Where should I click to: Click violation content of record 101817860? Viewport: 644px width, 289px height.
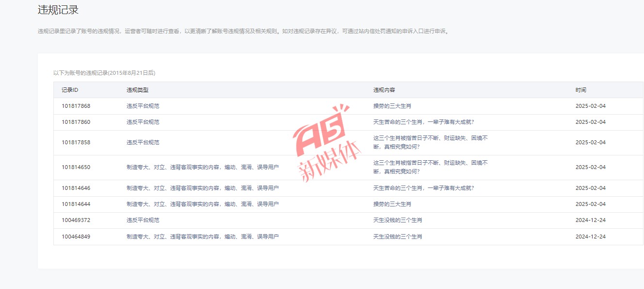tap(423, 122)
